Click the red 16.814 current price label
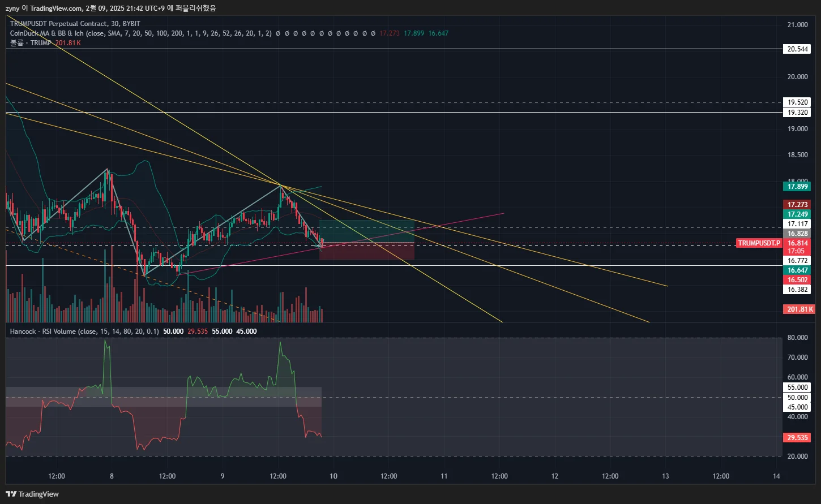The image size is (821, 504). (798, 243)
